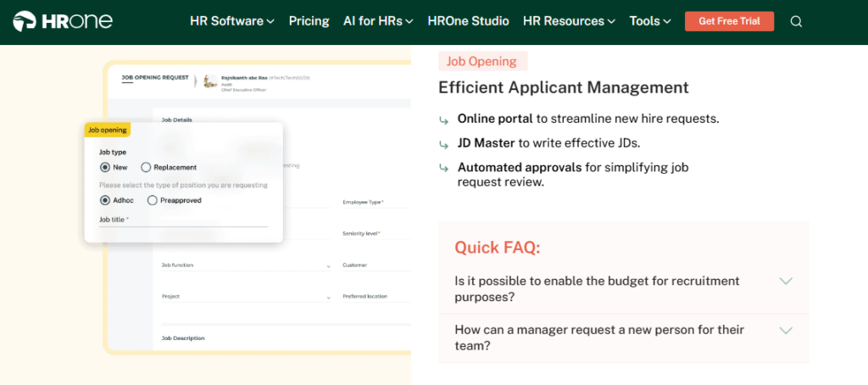The height and width of the screenshot is (385, 868).
Task: Expand the Tools menu
Action: coord(650,21)
